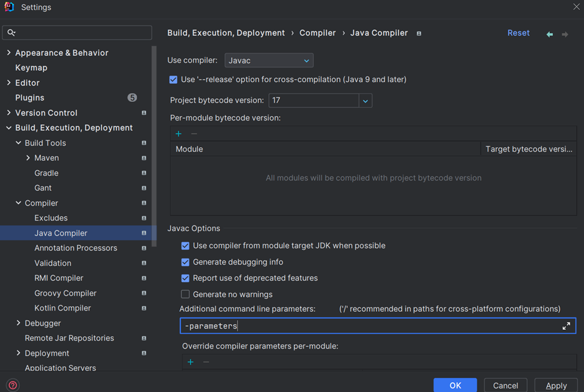Image resolution: width=584 pixels, height=392 pixels.
Task: Enable Generate no warnings checkbox
Action: tap(185, 294)
